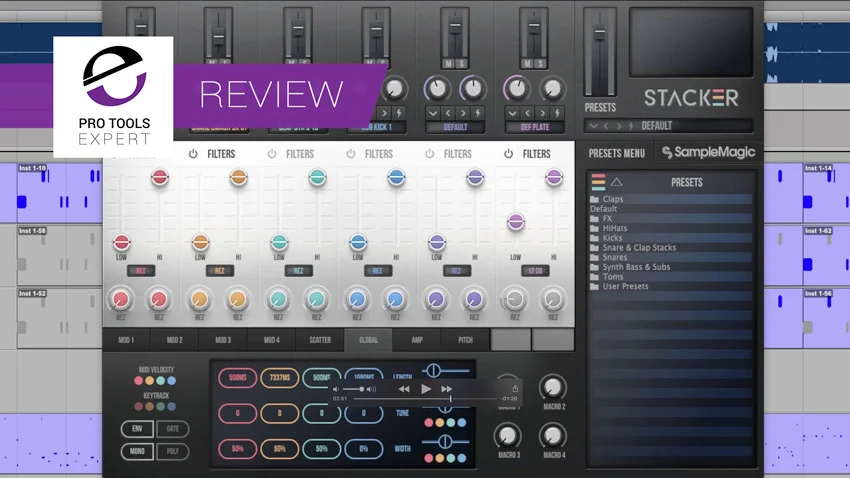Load previous sample on DEFAULT layer

pos(448,113)
